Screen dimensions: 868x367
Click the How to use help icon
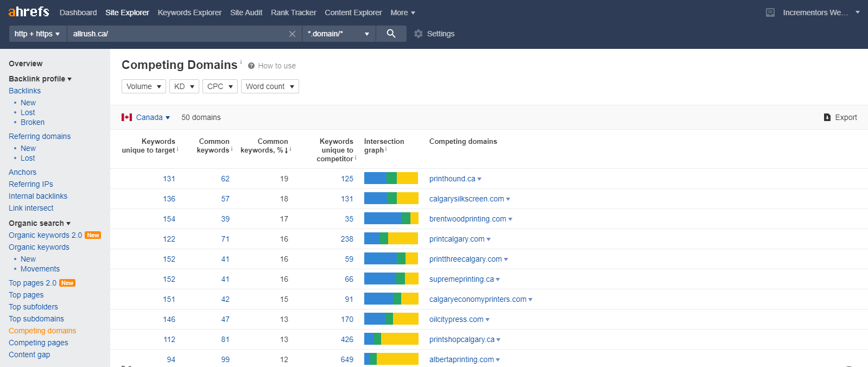[251, 66]
